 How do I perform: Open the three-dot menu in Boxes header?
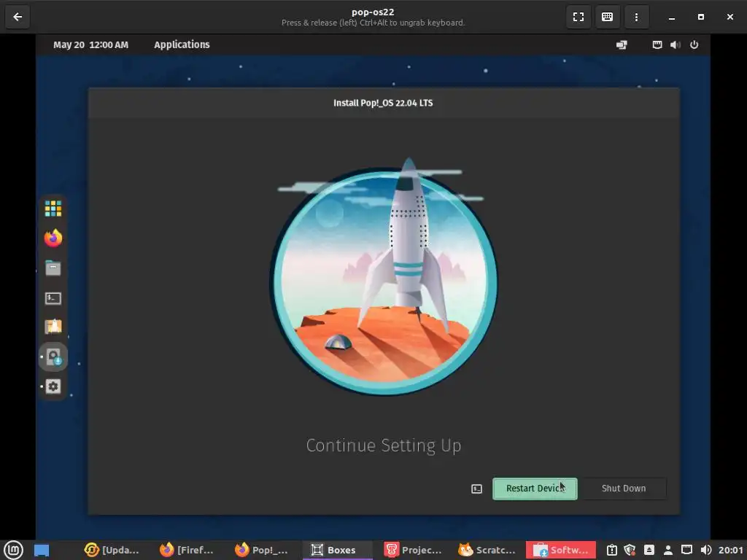tap(636, 17)
